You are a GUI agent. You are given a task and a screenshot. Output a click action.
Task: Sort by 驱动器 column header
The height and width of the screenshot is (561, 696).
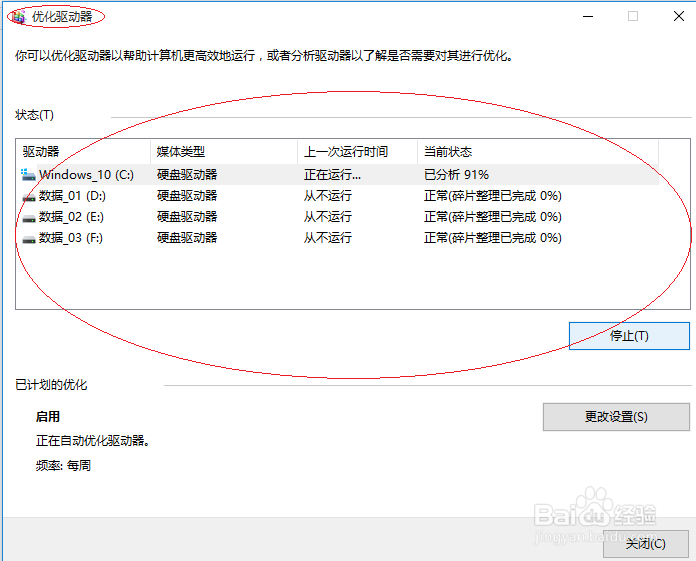[83, 152]
